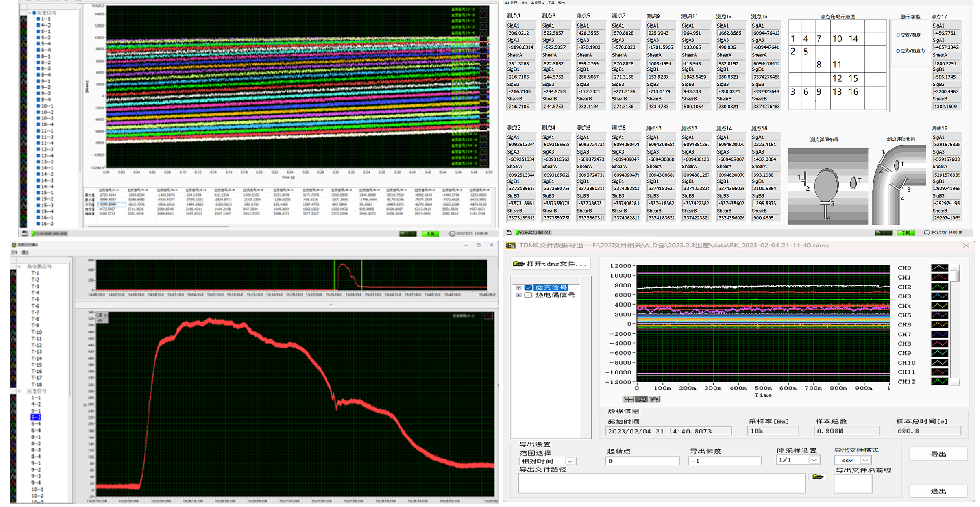Viewport: 980px width, 507px height.
Task: Select the zoom magnifier tool under graph
Action: [x=642, y=399]
